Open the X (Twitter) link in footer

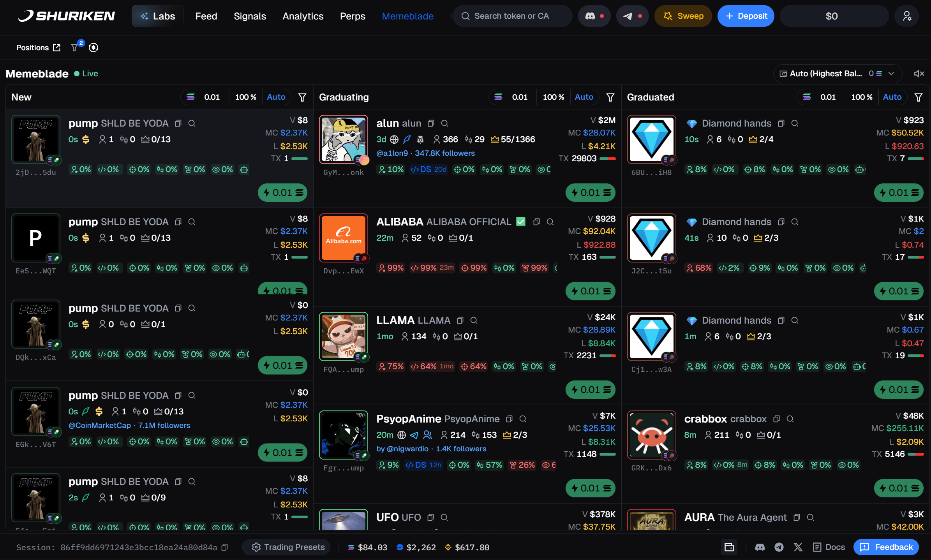tap(798, 547)
